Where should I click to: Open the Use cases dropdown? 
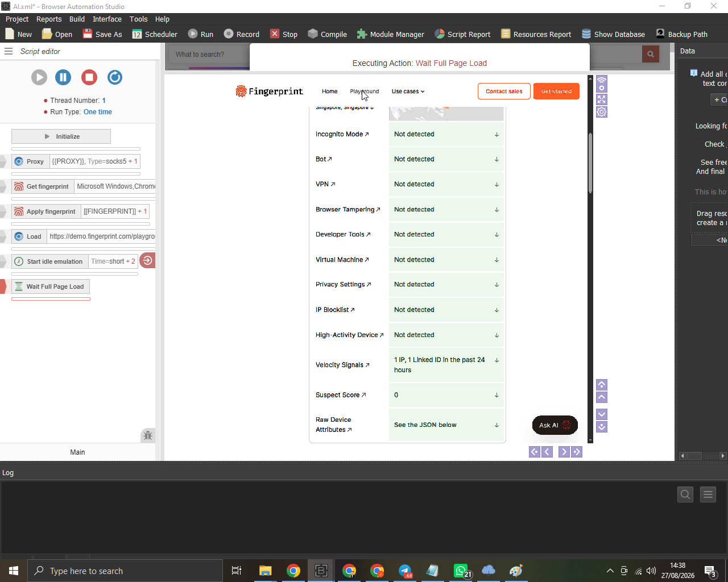click(x=408, y=91)
